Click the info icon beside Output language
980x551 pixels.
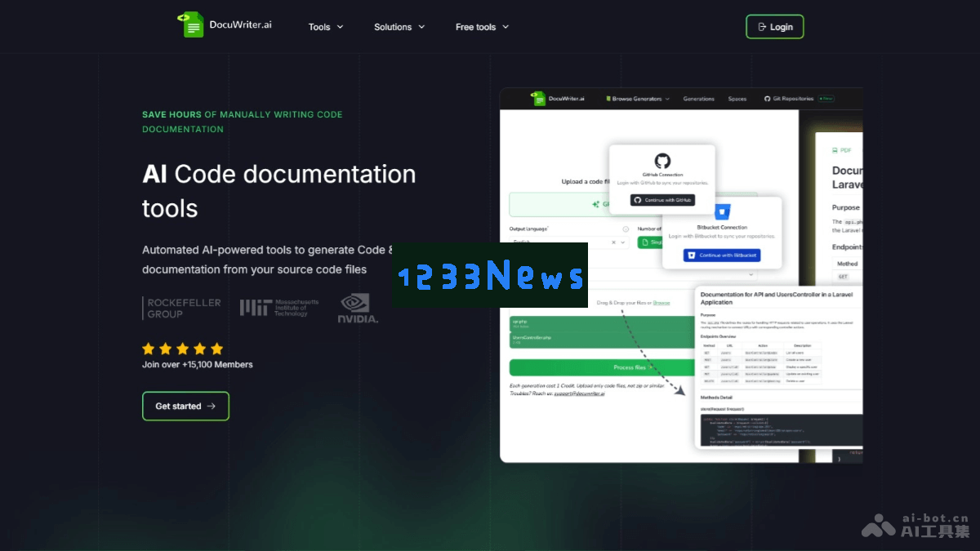(626, 229)
